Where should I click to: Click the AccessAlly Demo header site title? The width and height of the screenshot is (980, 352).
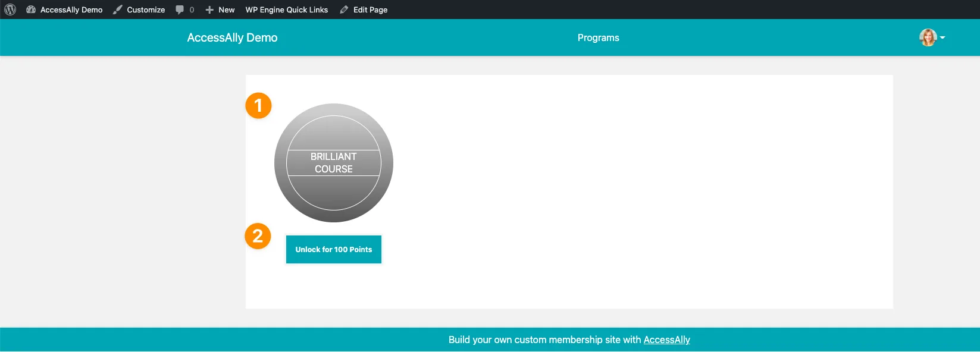(232, 37)
